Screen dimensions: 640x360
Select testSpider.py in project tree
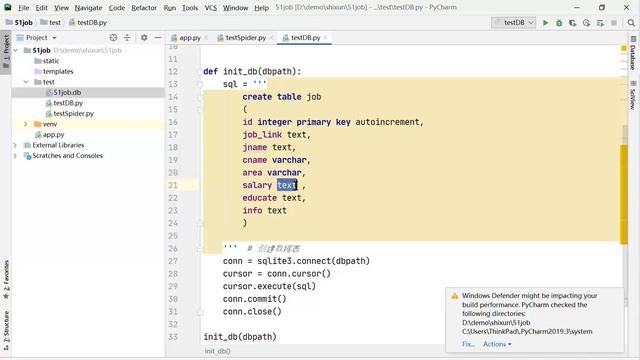pyautogui.click(x=73, y=113)
